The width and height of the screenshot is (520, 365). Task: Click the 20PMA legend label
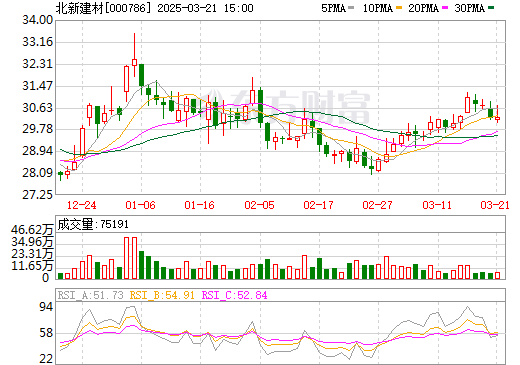[423, 8]
